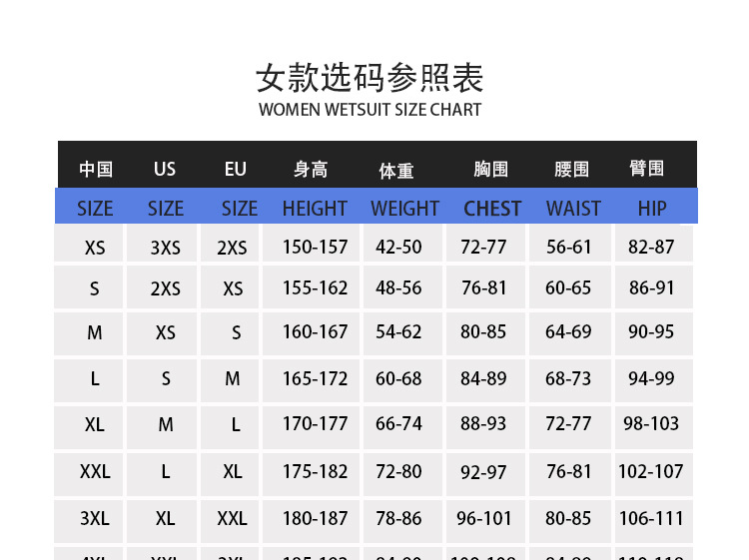749x560 pixels.
Task: Click the 3XS US size cell
Action: [x=166, y=248]
